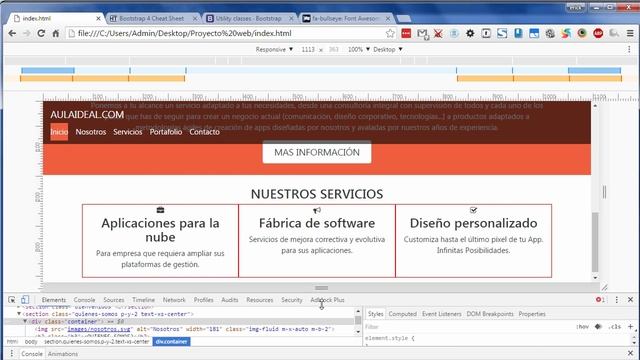Click the red AdBlock Plus stop-sign icon

tap(598, 33)
